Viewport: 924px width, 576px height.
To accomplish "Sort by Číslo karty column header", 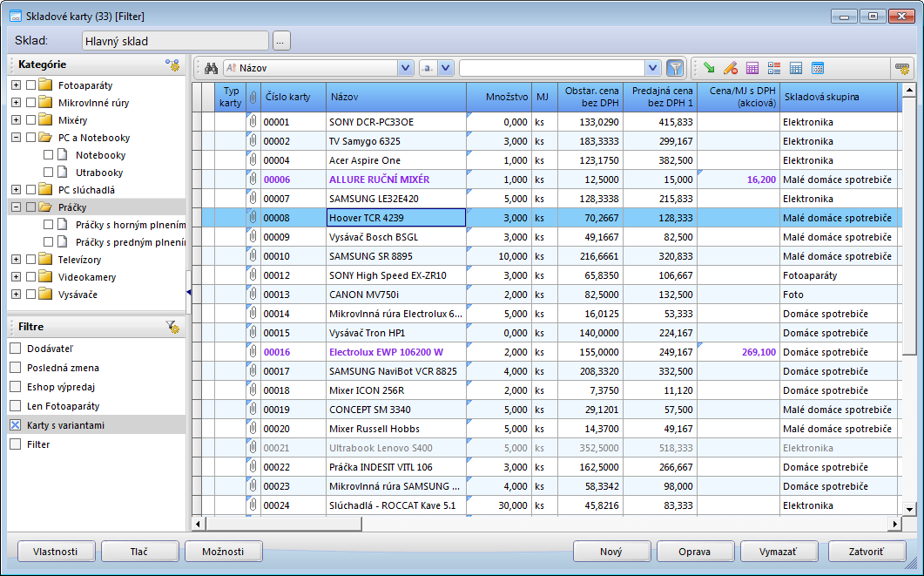I will click(x=293, y=98).
